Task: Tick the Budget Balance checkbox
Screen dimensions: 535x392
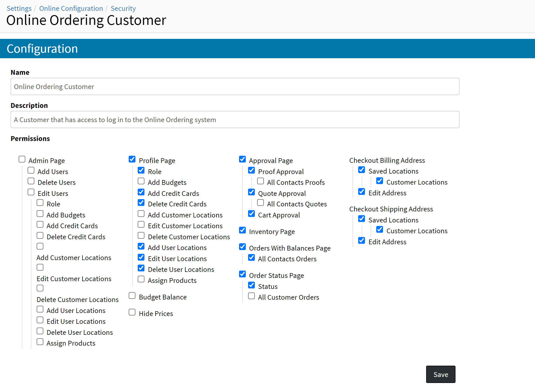Action: (132, 296)
